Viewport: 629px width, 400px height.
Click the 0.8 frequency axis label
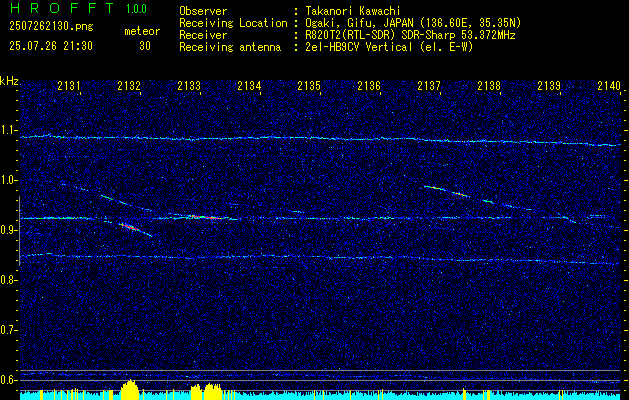[x=9, y=280]
